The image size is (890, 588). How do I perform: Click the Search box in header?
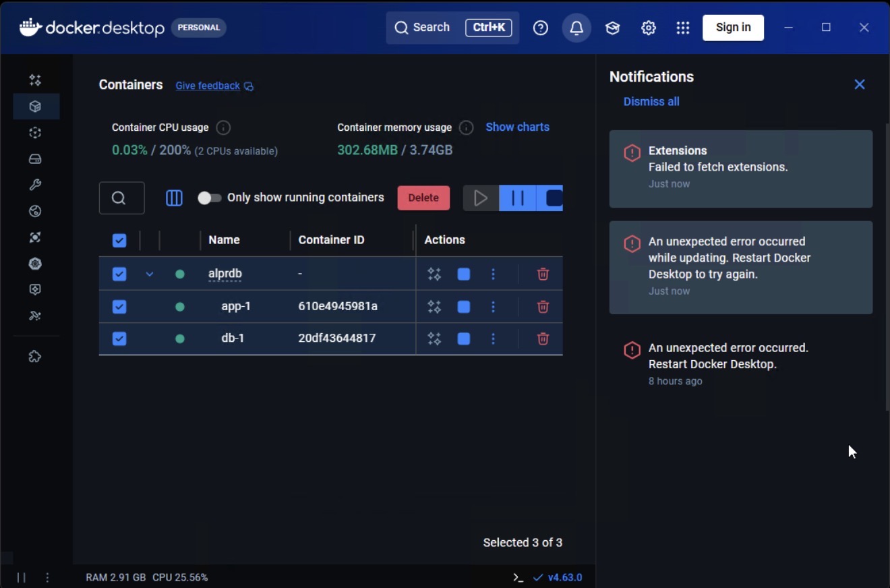[423, 28]
